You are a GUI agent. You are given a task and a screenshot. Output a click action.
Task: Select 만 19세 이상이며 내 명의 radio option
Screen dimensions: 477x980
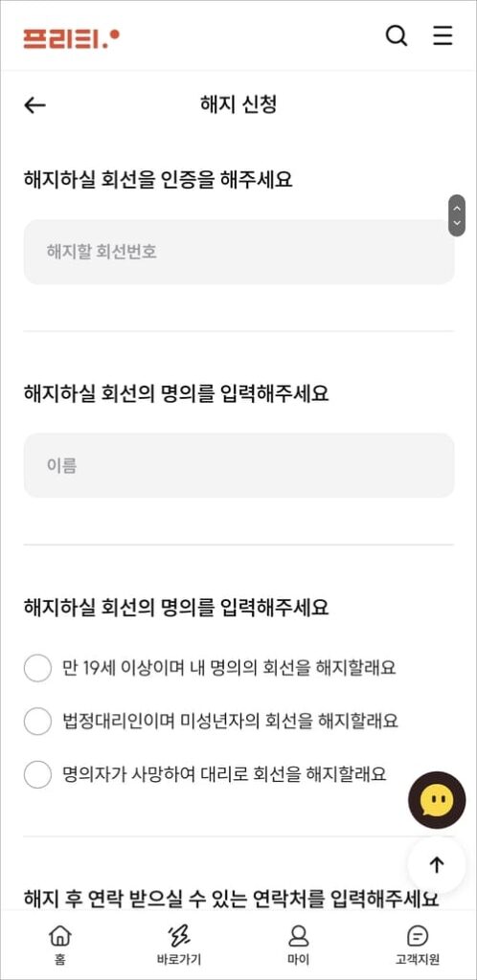pos(37,667)
